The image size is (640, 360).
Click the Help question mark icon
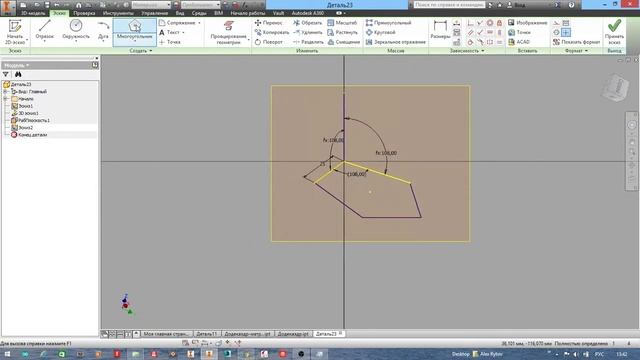[x=571, y=5]
